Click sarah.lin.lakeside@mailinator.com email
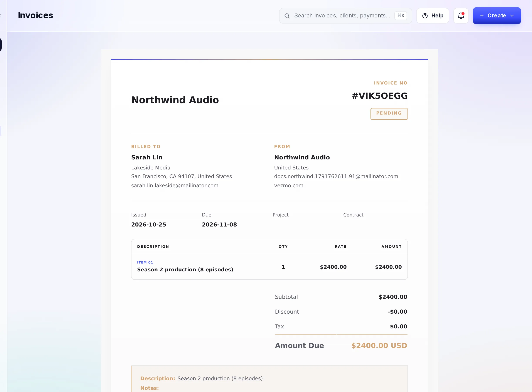This screenshot has height=392, width=532. coord(175,186)
